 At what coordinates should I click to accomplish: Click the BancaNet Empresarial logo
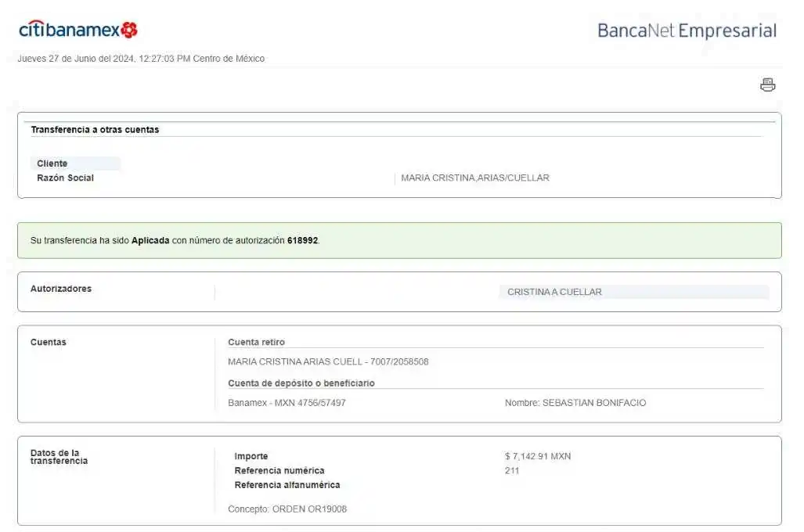687,31
